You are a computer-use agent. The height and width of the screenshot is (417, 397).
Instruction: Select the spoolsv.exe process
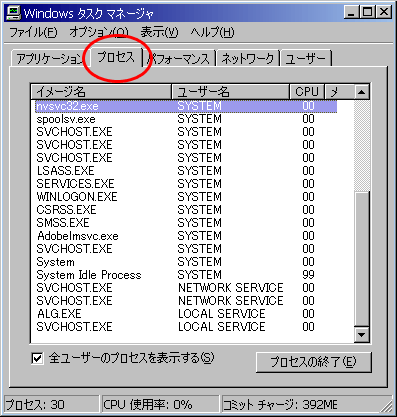tap(66, 119)
